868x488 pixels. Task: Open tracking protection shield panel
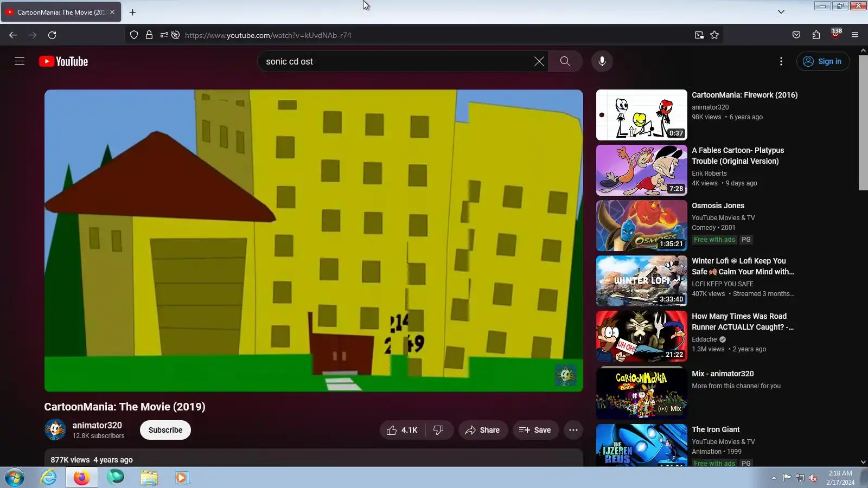(134, 35)
